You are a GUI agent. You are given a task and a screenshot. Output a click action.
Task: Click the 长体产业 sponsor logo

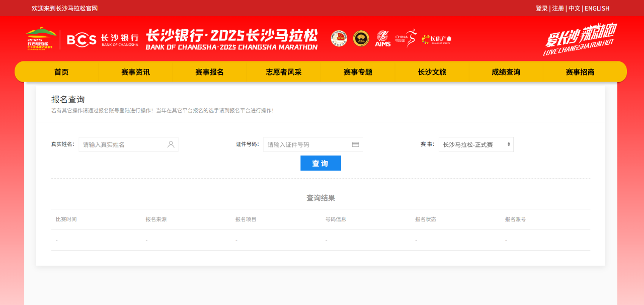pos(436,39)
